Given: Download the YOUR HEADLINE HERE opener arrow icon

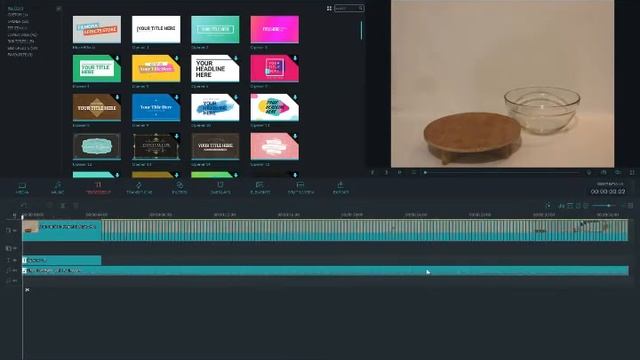Looking at the screenshot, I should click(236, 58).
